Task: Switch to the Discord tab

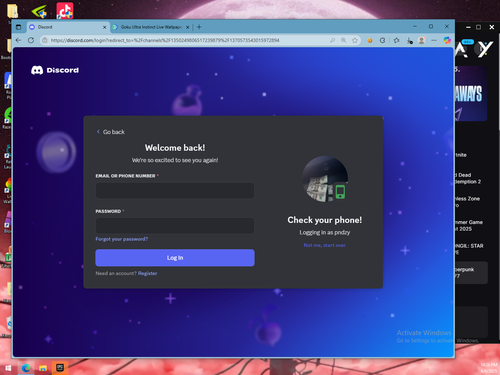Action: click(68, 27)
